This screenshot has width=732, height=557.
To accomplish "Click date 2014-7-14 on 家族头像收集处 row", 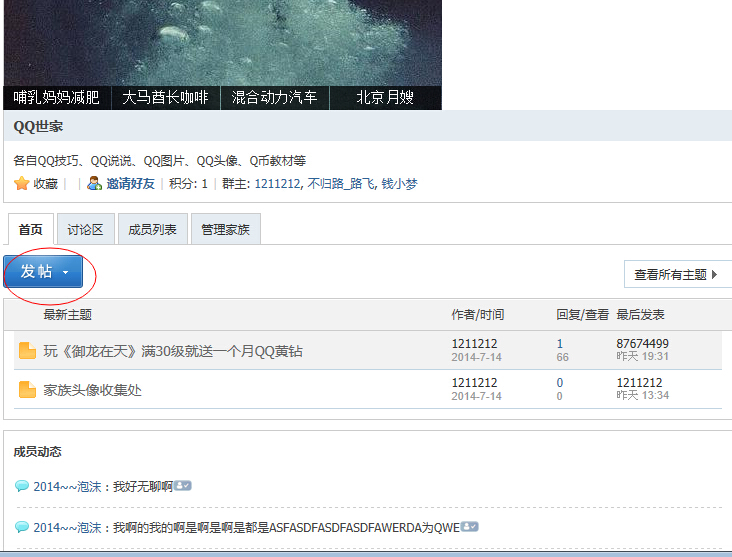I will [x=476, y=396].
